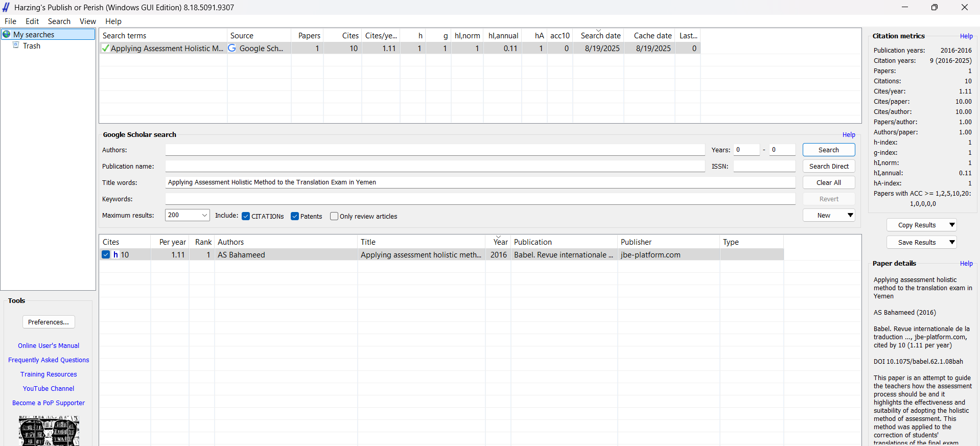Click the Search button
This screenshot has width=980, height=446.
[x=829, y=150]
